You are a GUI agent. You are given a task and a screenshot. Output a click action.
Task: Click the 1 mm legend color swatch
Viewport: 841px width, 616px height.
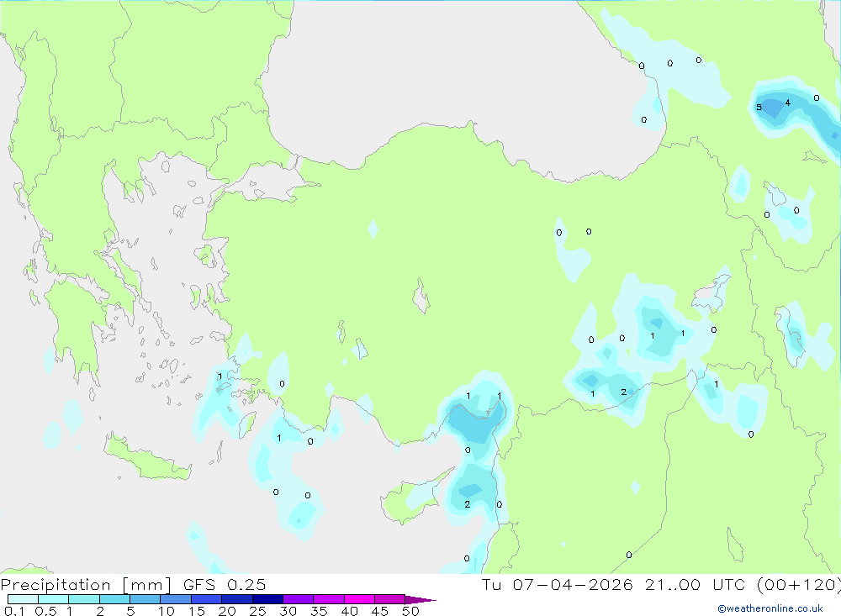pos(83,599)
